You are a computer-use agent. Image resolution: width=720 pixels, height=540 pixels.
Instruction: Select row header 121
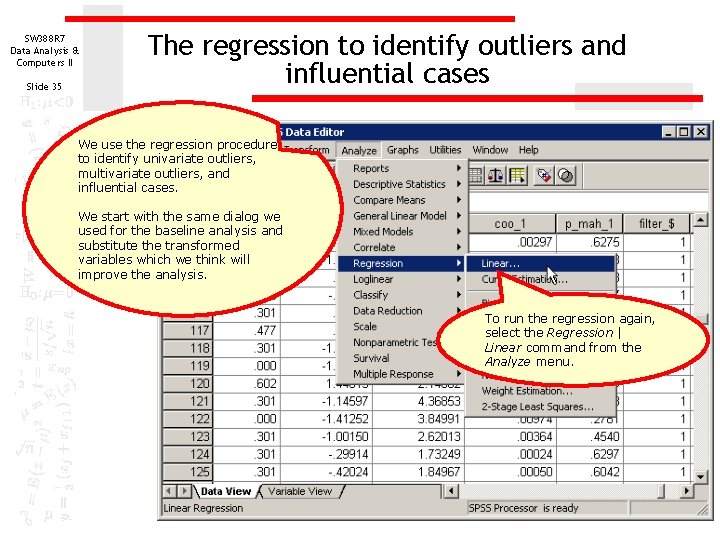tap(189, 401)
